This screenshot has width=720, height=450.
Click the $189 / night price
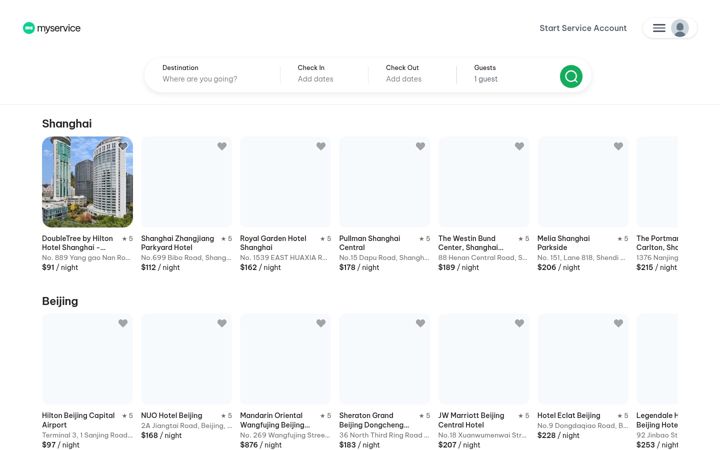pyautogui.click(x=458, y=267)
